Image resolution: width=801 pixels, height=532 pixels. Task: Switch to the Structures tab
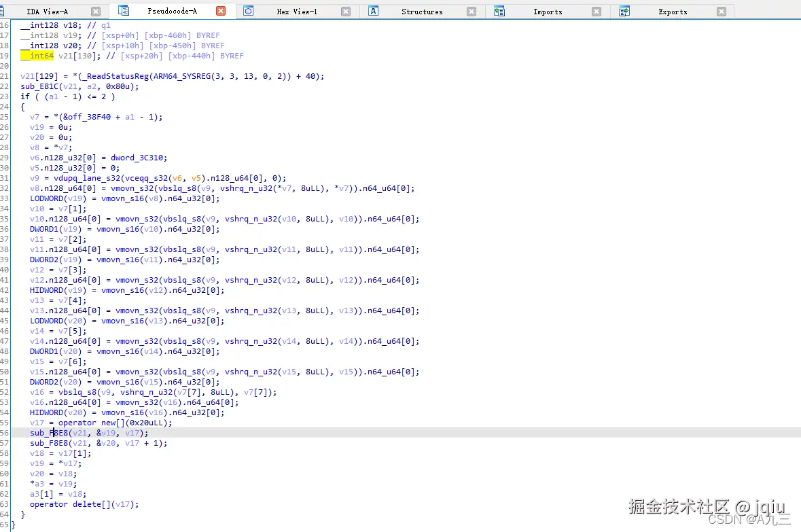[x=422, y=12]
